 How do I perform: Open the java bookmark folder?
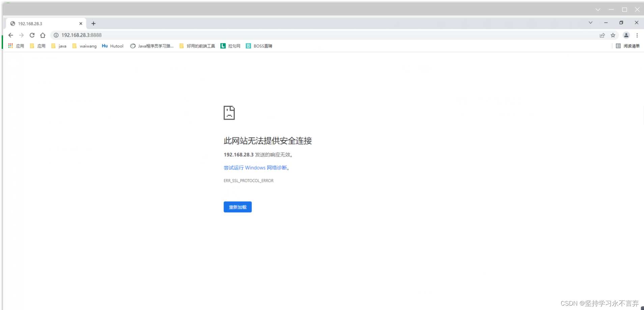tap(59, 46)
